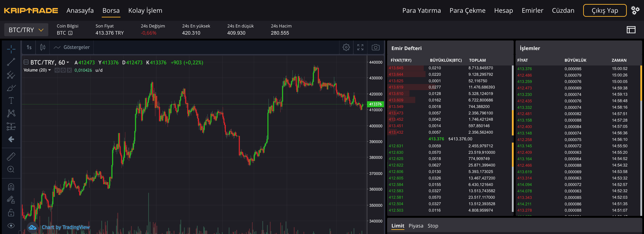The width and height of the screenshot is (644, 234).
Task: Collapse the BTC/TRY chart legend
Action: click(26, 62)
